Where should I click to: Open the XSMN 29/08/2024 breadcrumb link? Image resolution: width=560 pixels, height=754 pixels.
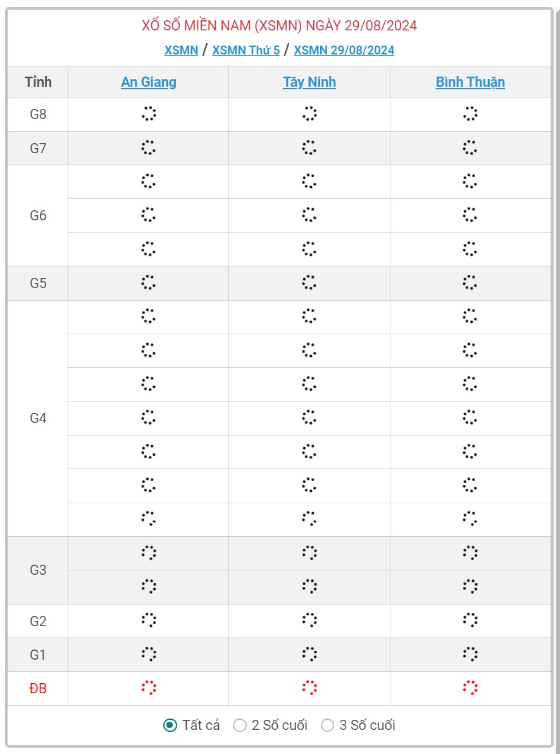344,50
